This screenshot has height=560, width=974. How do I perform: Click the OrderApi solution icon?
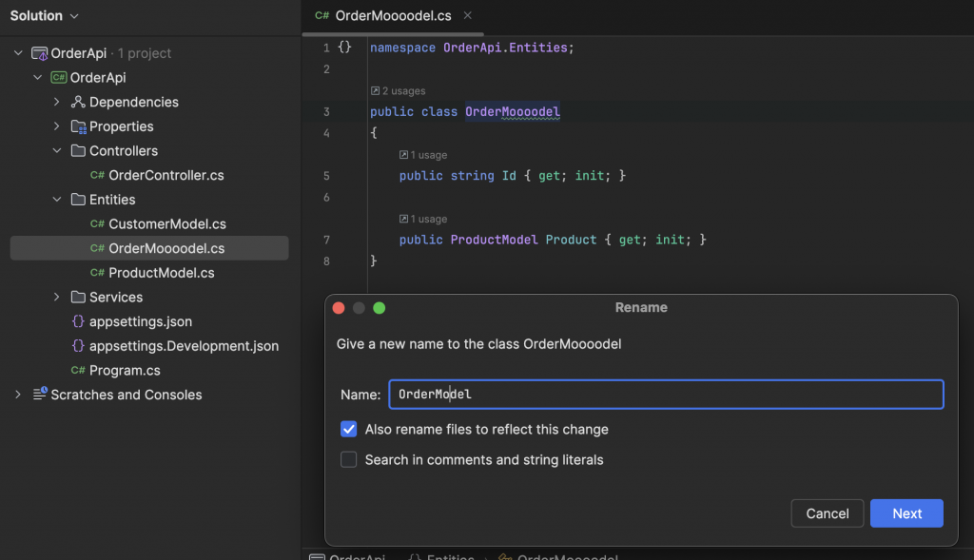[x=39, y=53]
